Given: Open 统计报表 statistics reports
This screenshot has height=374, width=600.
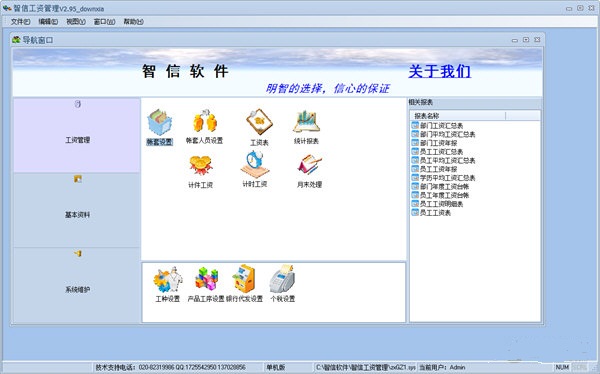Looking at the screenshot, I should [306, 127].
